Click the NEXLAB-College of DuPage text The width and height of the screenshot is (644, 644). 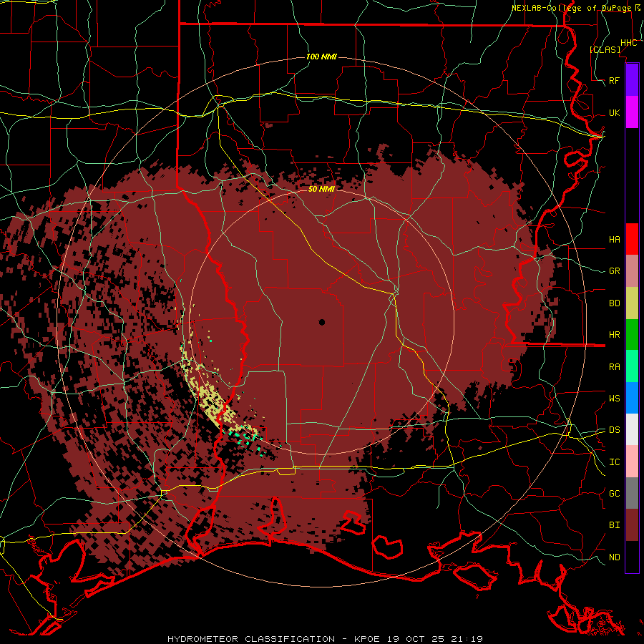573,8
